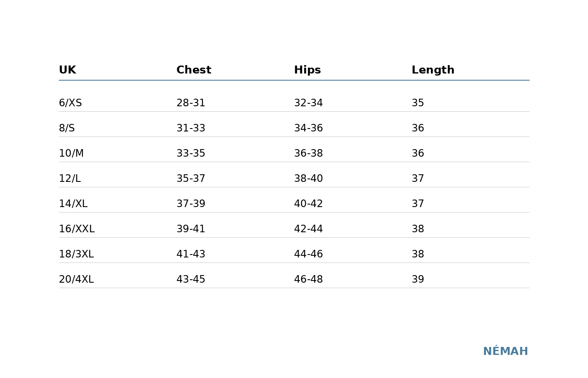Click the UK column header
Image resolution: width=588 pixels, height=378 pixels.
[x=67, y=70]
